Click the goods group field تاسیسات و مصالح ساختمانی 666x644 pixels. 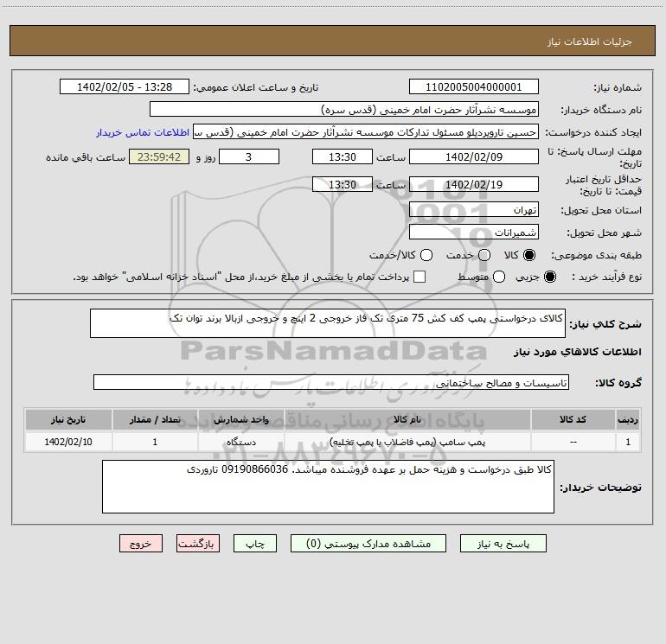tap(331, 382)
